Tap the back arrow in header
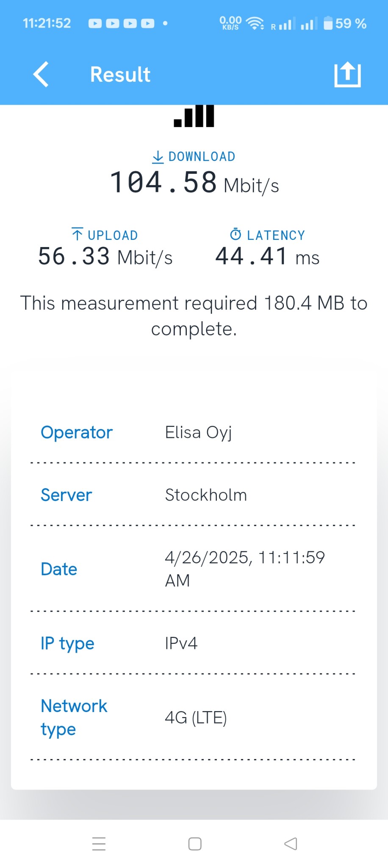388x868 pixels. [x=41, y=75]
